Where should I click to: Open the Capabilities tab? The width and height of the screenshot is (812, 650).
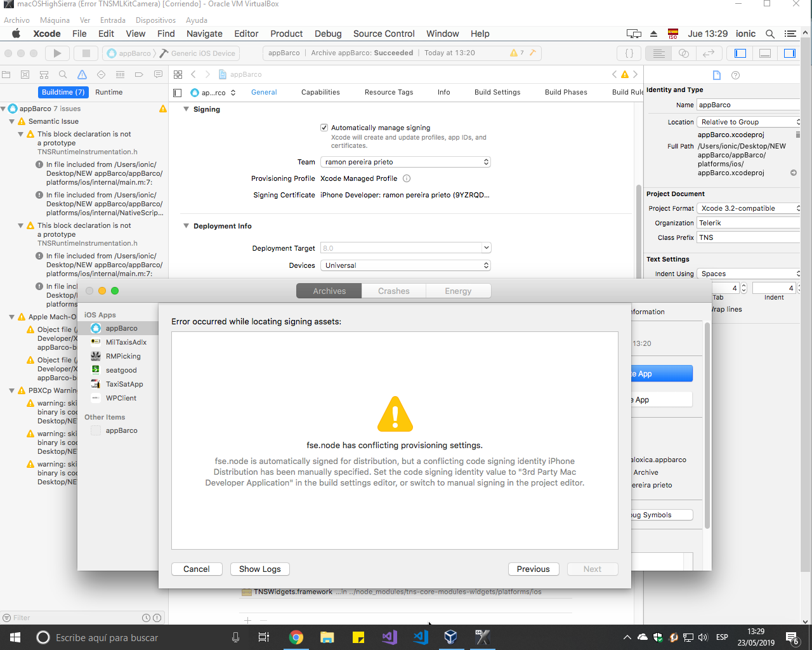coord(320,92)
